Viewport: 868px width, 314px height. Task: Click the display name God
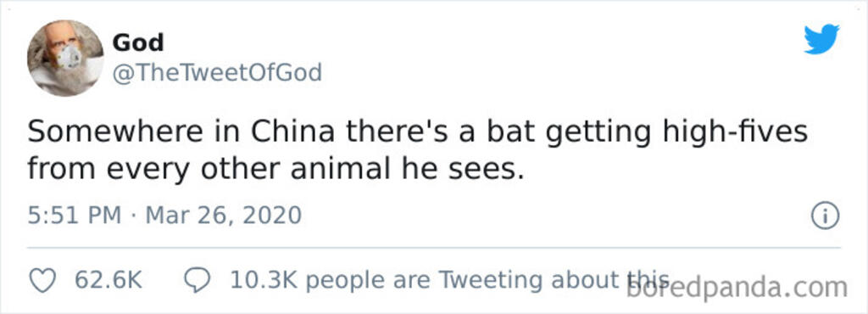tap(138, 42)
